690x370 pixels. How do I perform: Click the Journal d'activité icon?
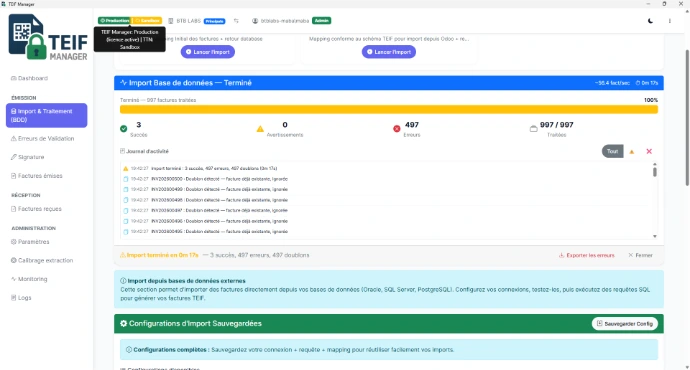pyautogui.click(x=122, y=151)
